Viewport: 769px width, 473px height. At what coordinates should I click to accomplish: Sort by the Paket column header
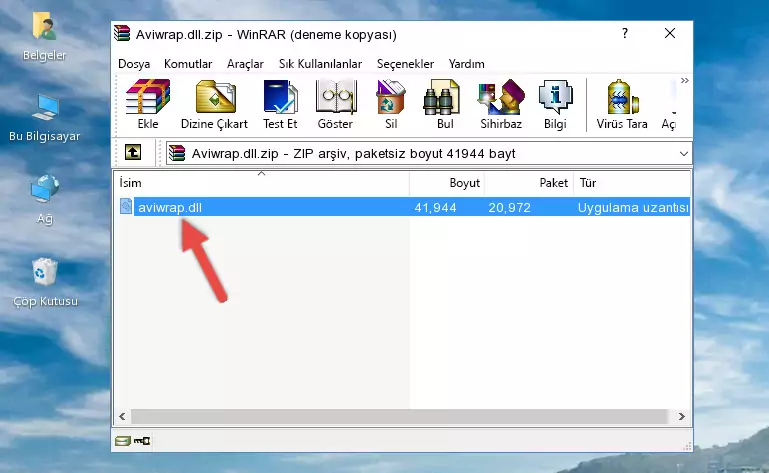click(x=529, y=183)
